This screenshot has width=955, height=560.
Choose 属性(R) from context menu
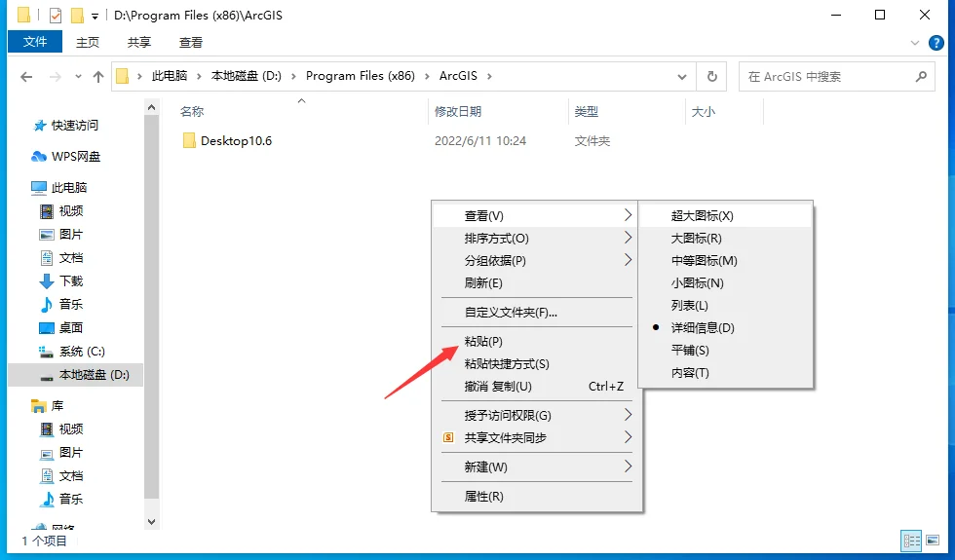tap(535, 497)
